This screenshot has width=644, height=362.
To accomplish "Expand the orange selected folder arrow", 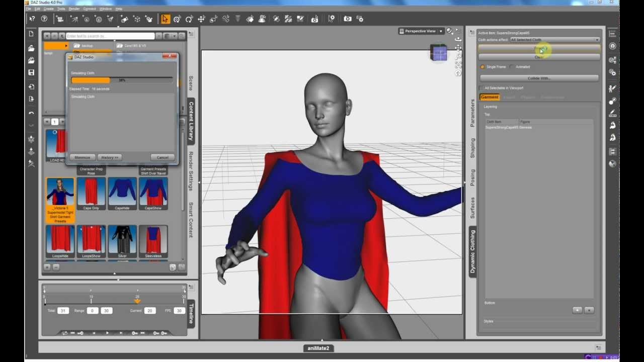I will point(66,46).
